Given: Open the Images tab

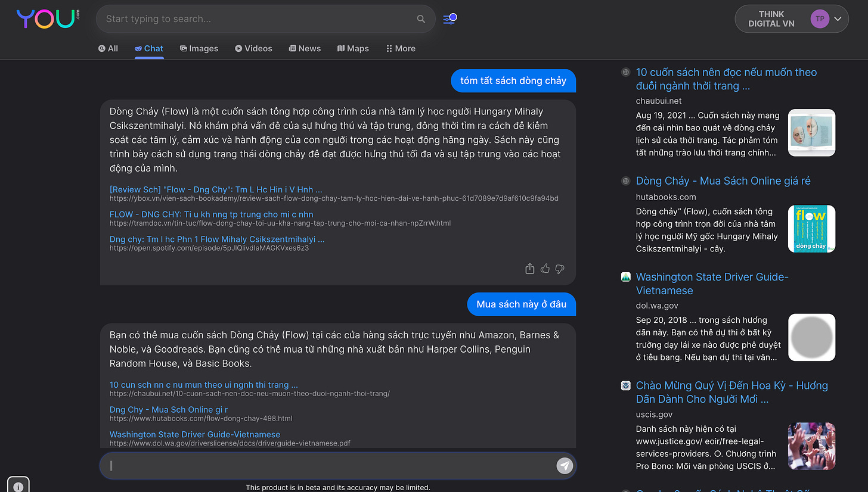Looking at the screenshot, I should (x=199, y=49).
